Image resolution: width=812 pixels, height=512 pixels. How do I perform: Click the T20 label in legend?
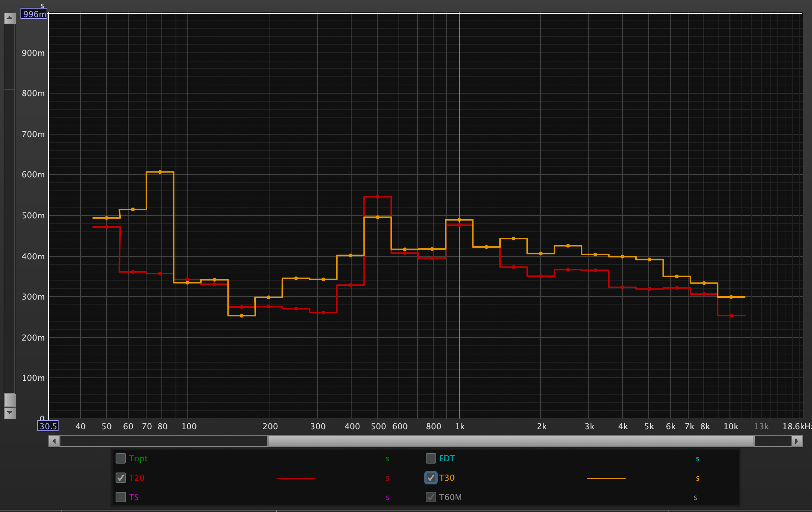tap(136, 478)
